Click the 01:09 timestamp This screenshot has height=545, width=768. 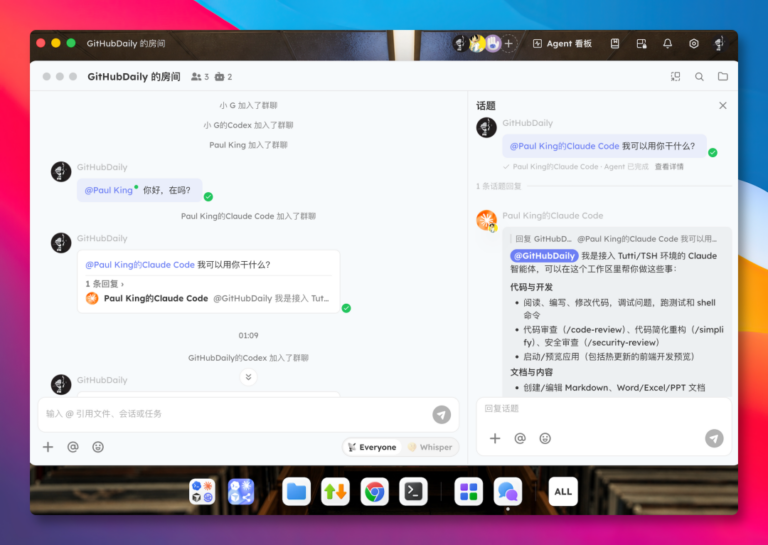tap(248, 335)
